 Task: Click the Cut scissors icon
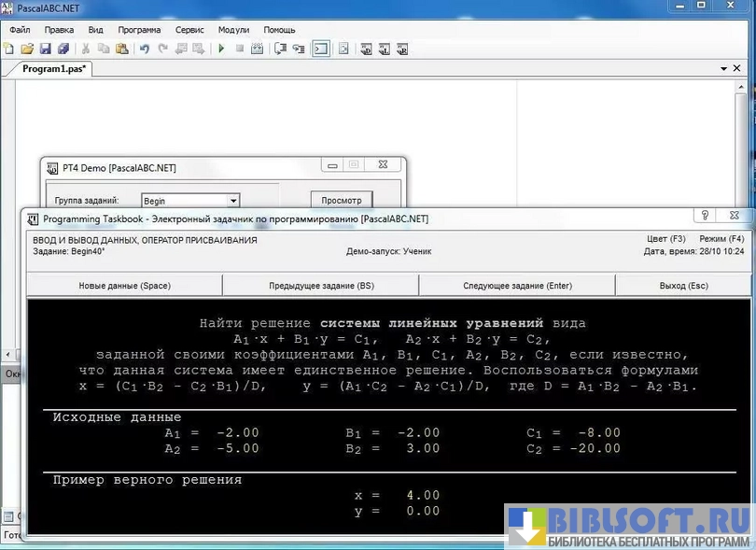pos(86,49)
